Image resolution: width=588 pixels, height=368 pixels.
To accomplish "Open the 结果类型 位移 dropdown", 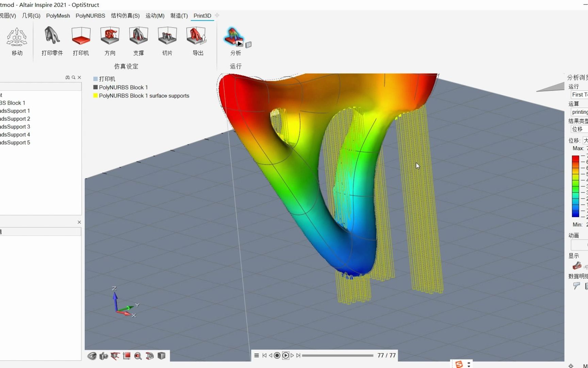I will pos(579,129).
